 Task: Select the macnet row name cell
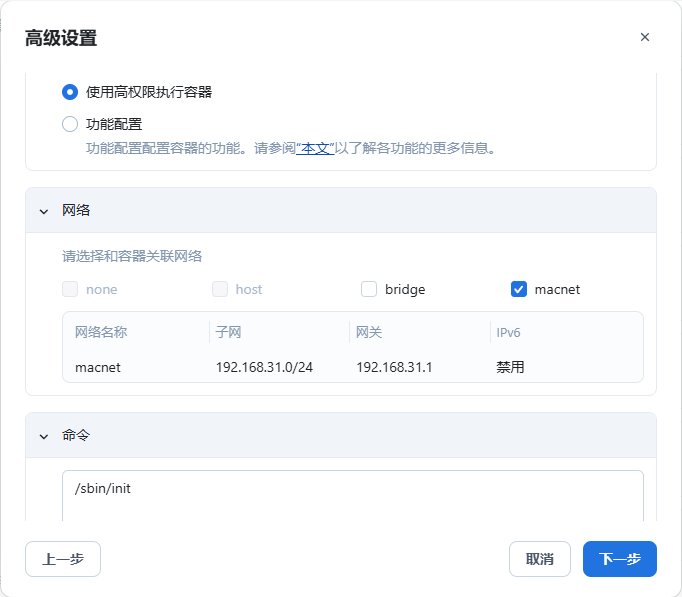[x=98, y=367]
